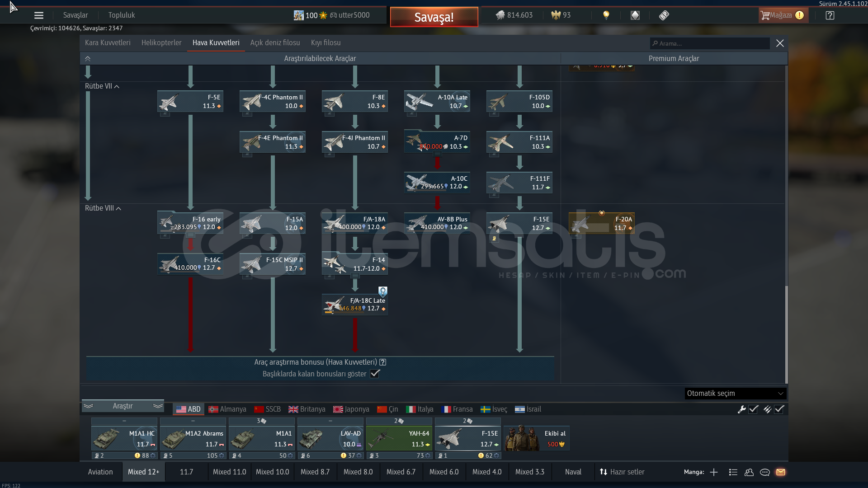The image size is (868, 488).
Task: Open the Savaşlar menu
Action: (x=75, y=15)
